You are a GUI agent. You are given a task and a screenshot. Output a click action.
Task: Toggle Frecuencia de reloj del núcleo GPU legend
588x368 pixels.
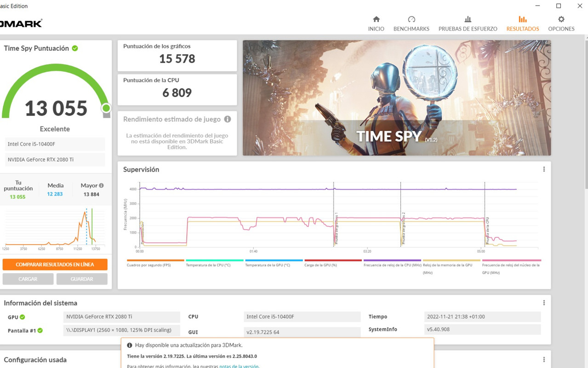click(511, 267)
